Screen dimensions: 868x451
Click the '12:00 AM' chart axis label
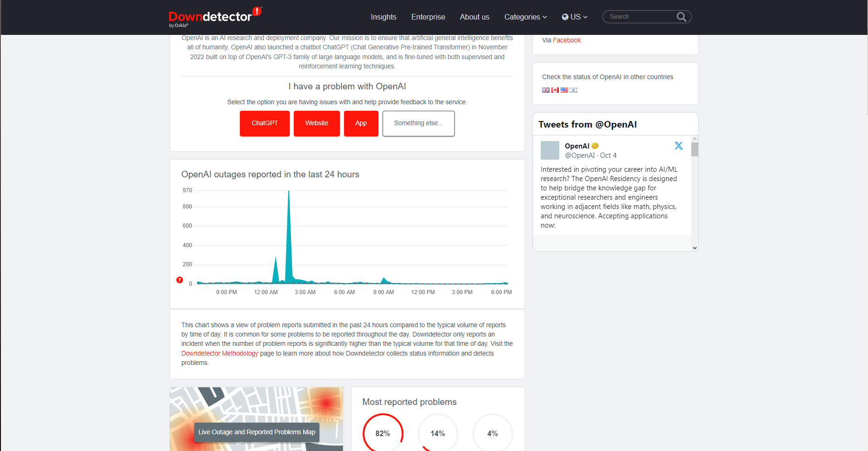coord(266,292)
